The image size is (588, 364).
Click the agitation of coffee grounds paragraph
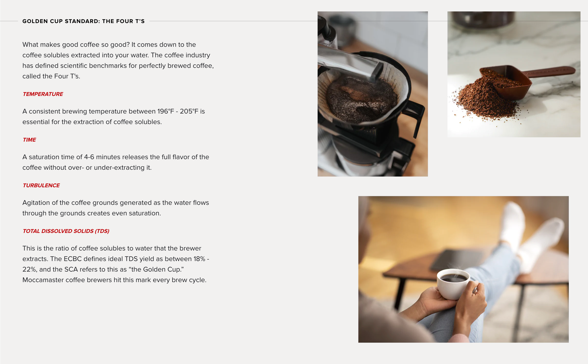click(116, 208)
